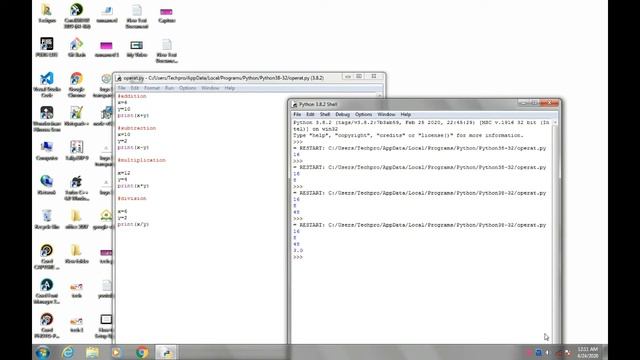Open the Help menu in operat.py editor
Image resolution: width=640 pixels, height=360 pixels.
point(230,88)
